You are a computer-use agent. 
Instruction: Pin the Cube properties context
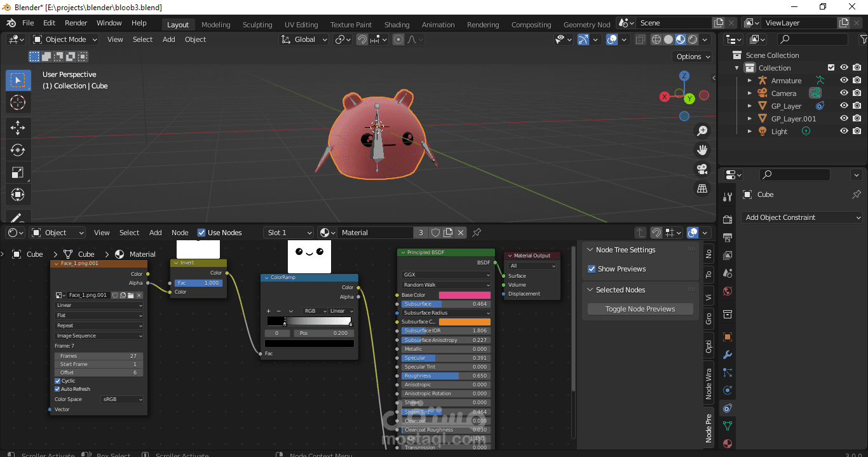(x=857, y=194)
